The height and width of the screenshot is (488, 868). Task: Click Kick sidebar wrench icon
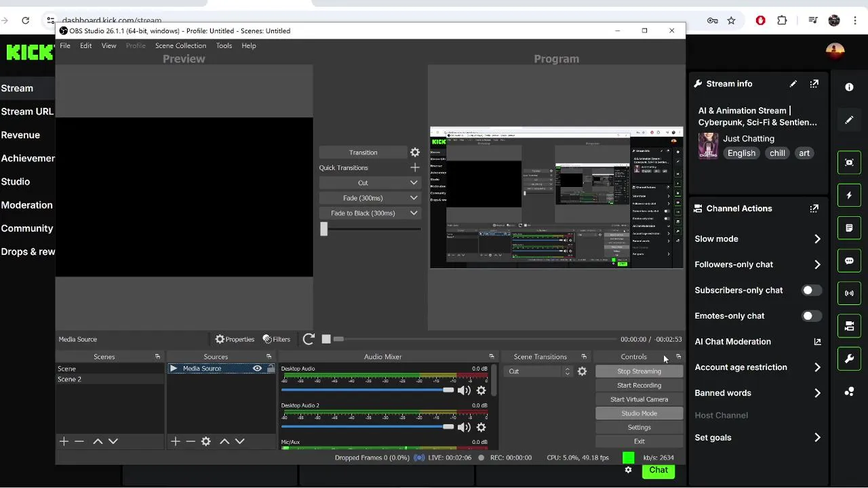(x=849, y=359)
